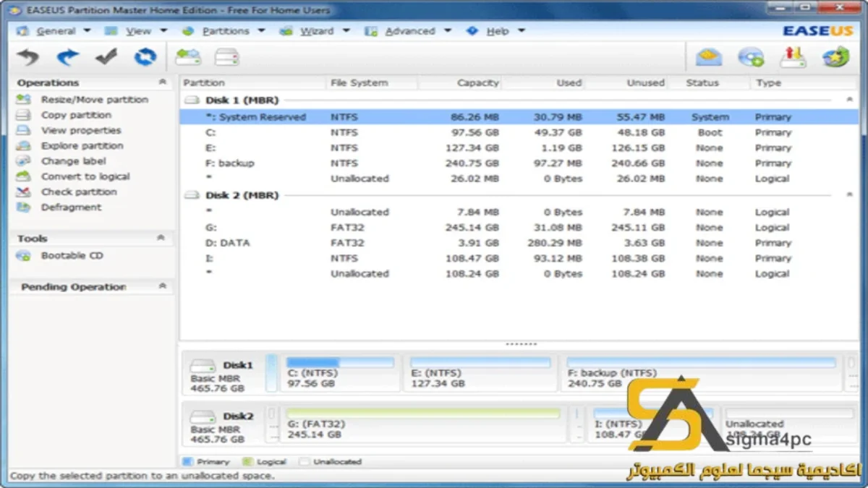The height and width of the screenshot is (488, 868).
Task: Open the Partitions menu
Action: tap(224, 31)
